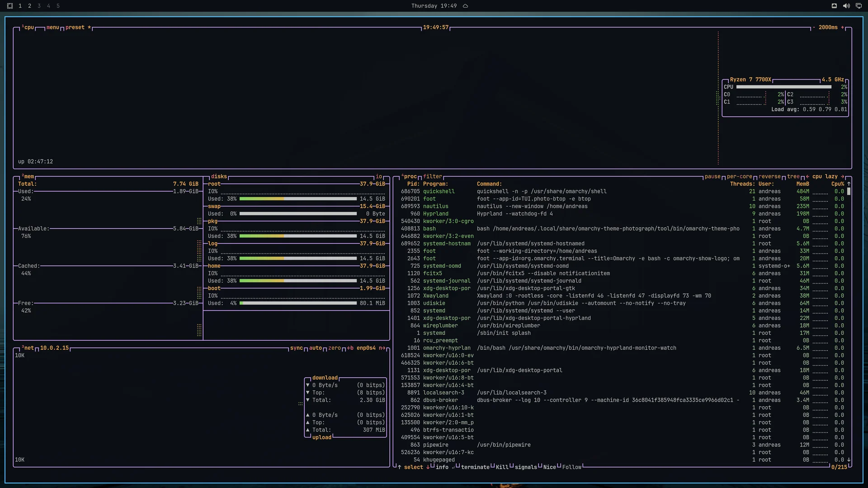Click the volume speaker icon in top bar
Image resolution: width=868 pixels, height=488 pixels.
coord(846,6)
